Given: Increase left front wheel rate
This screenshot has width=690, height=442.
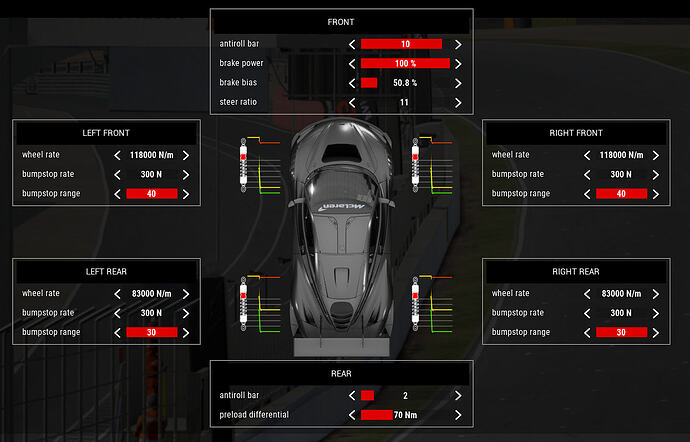Looking at the screenshot, I should tap(186, 155).
